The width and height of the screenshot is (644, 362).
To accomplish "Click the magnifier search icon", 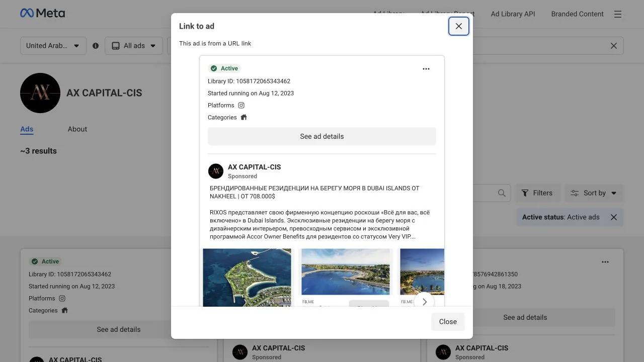I will (x=502, y=193).
